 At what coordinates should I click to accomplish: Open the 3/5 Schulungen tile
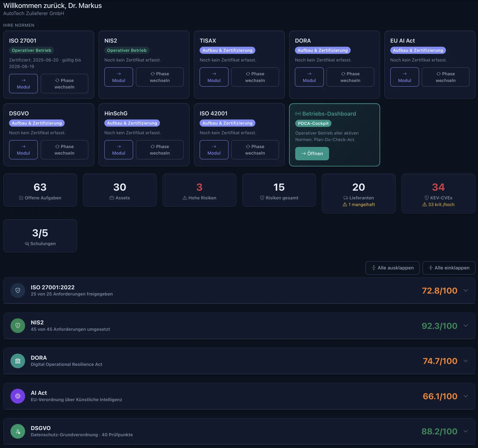pyautogui.click(x=40, y=236)
